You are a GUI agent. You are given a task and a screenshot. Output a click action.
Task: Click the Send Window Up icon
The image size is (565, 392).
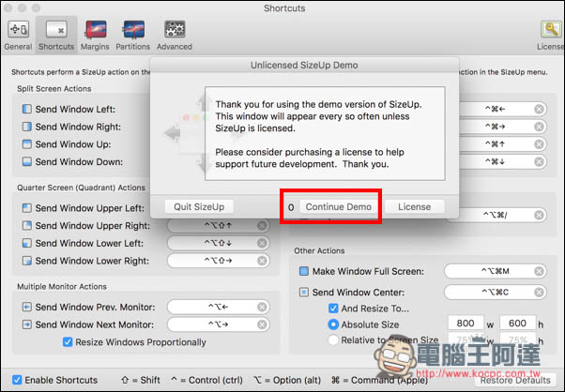tap(26, 144)
